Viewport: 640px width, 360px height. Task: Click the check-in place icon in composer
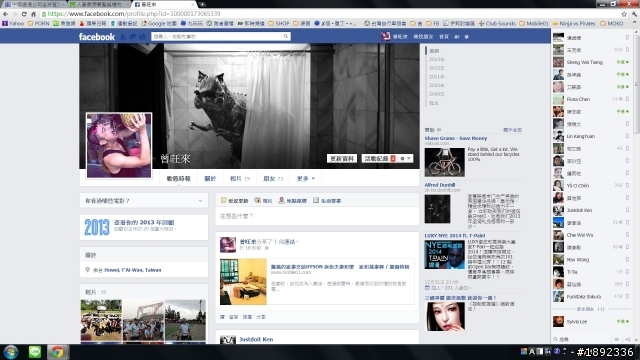[282, 200]
